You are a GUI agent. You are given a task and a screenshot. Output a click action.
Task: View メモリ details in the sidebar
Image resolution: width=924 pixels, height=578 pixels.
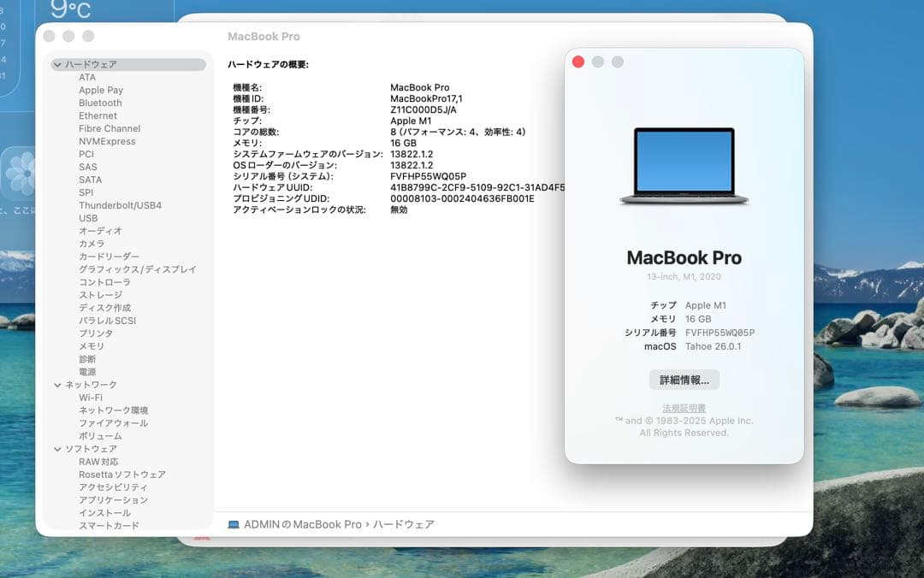(x=94, y=346)
